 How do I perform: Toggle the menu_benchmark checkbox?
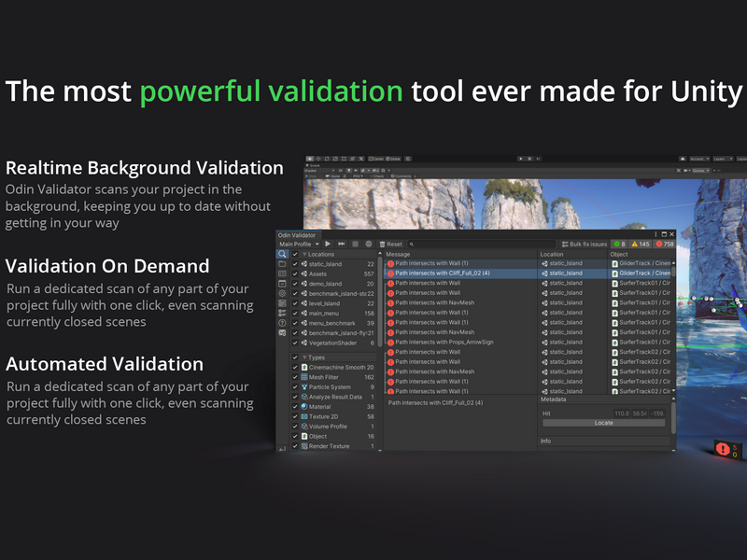point(295,323)
